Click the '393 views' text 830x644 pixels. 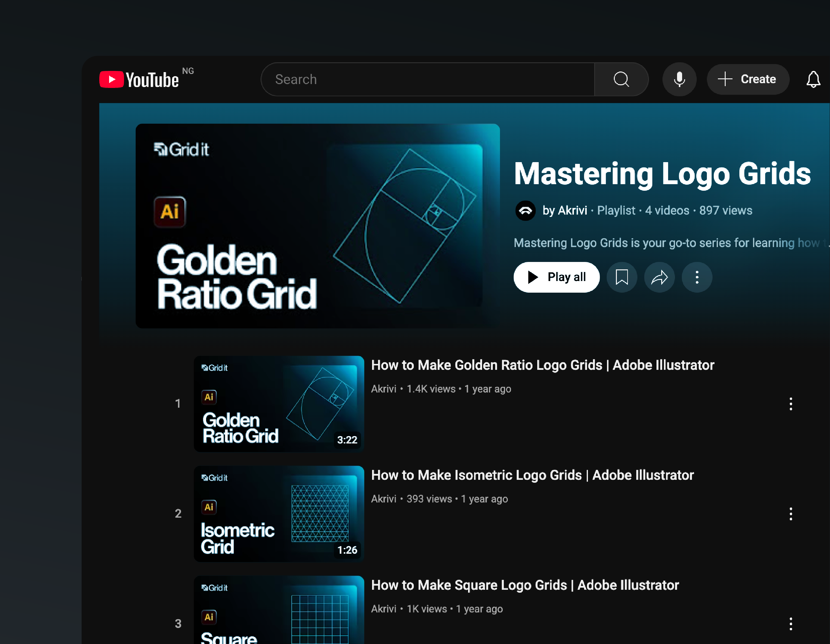click(429, 499)
